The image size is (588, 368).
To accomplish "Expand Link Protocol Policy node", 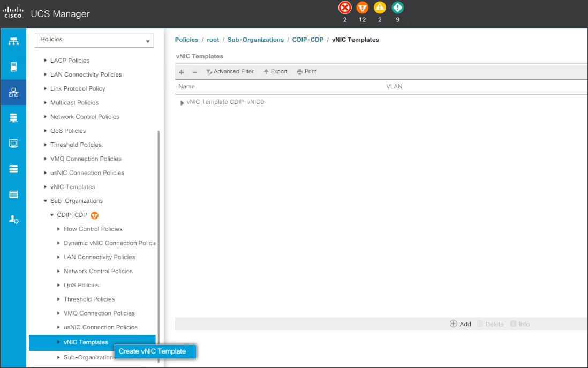I will coord(45,88).
